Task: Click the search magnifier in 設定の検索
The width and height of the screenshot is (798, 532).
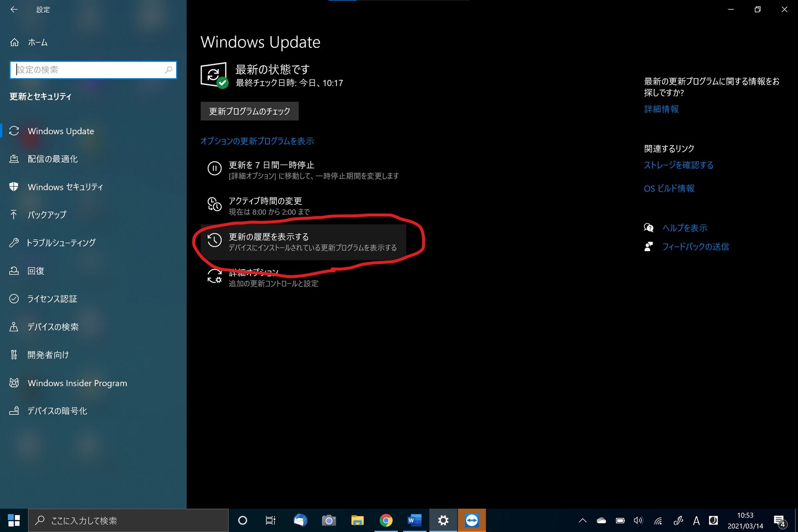Action: tap(169, 70)
